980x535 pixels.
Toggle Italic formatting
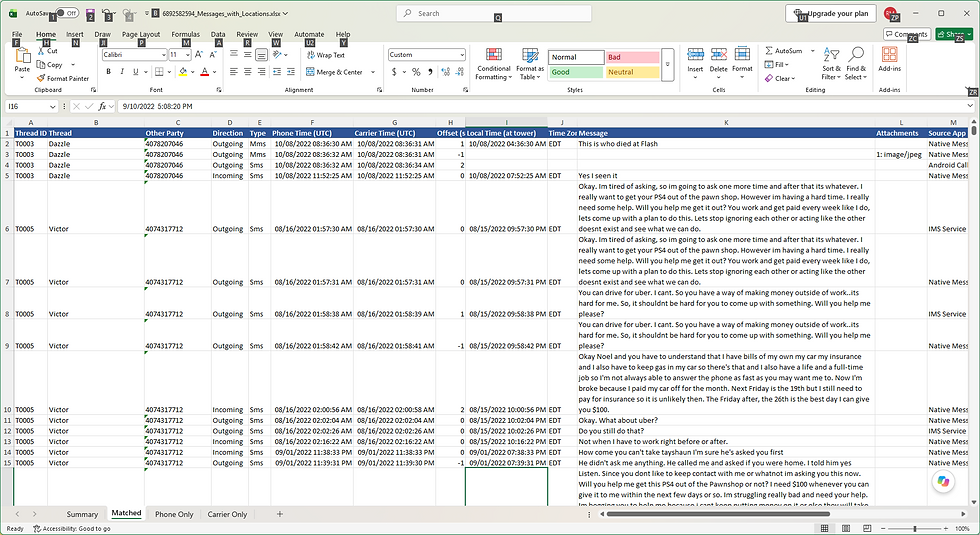pos(122,72)
